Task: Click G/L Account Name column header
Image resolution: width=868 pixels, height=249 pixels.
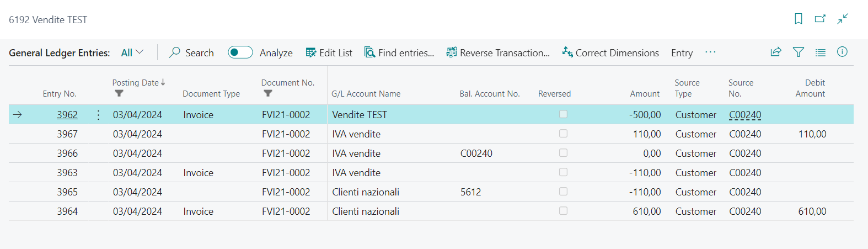Action: pos(366,94)
